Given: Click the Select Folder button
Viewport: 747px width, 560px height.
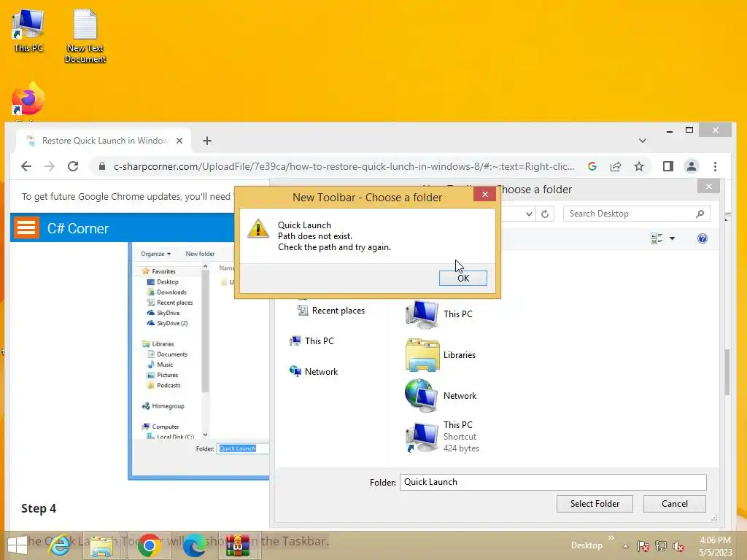Looking at the screenshot, I should (595, 503).
